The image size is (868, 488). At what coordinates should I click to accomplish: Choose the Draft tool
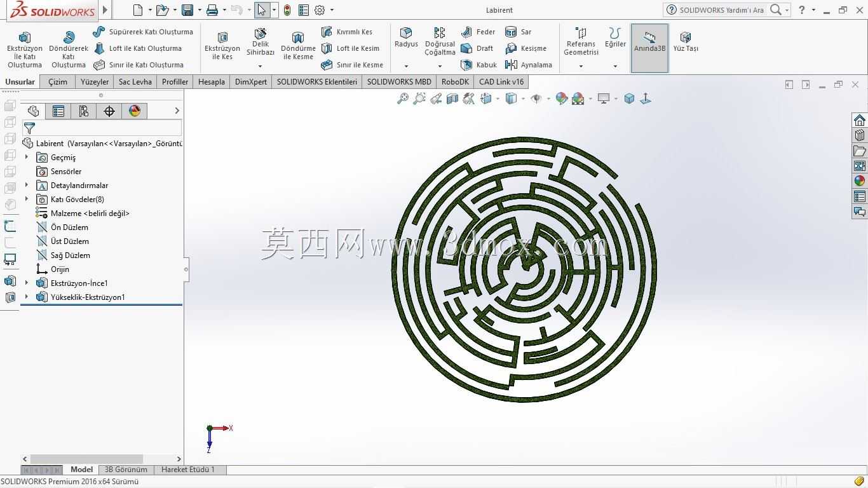pos(477,48)
